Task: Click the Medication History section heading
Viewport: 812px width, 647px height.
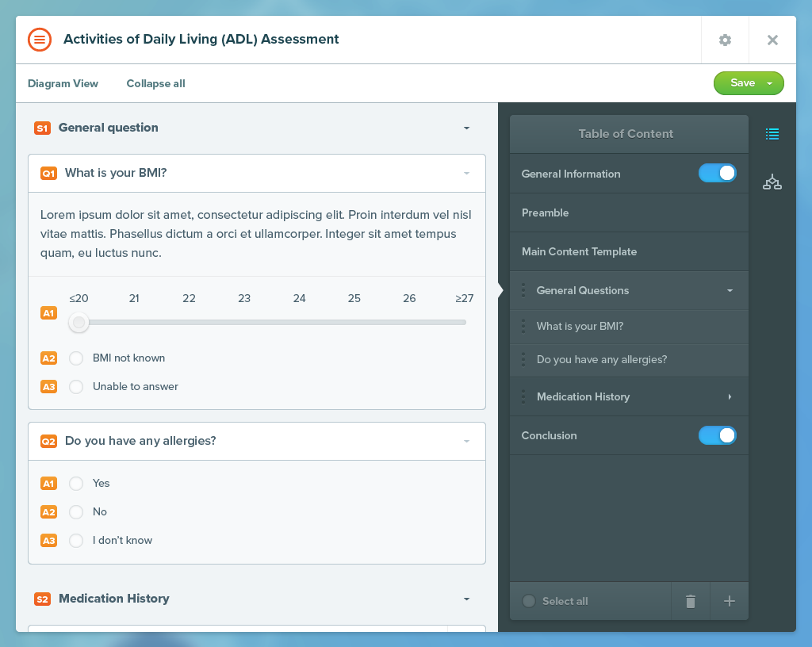Action: point(114,599)
